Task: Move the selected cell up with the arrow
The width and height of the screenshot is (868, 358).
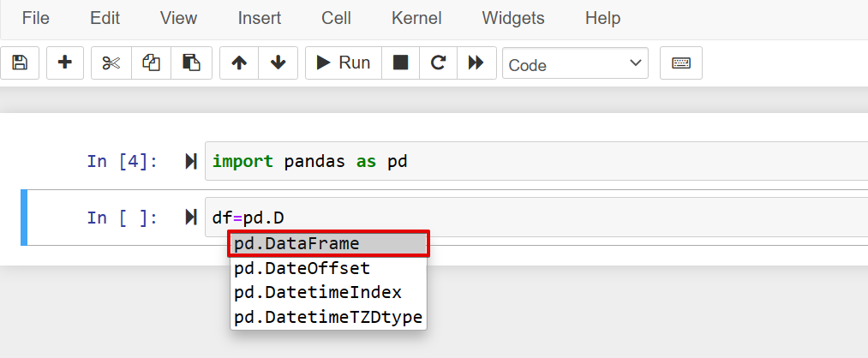Action: click(x=239, y=63)
